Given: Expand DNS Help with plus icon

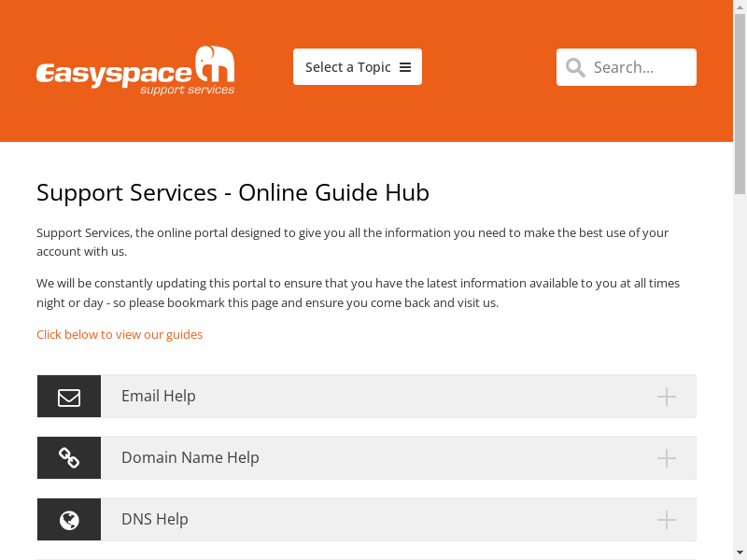Looking at the screenshot, I should [x=666, y=520].
